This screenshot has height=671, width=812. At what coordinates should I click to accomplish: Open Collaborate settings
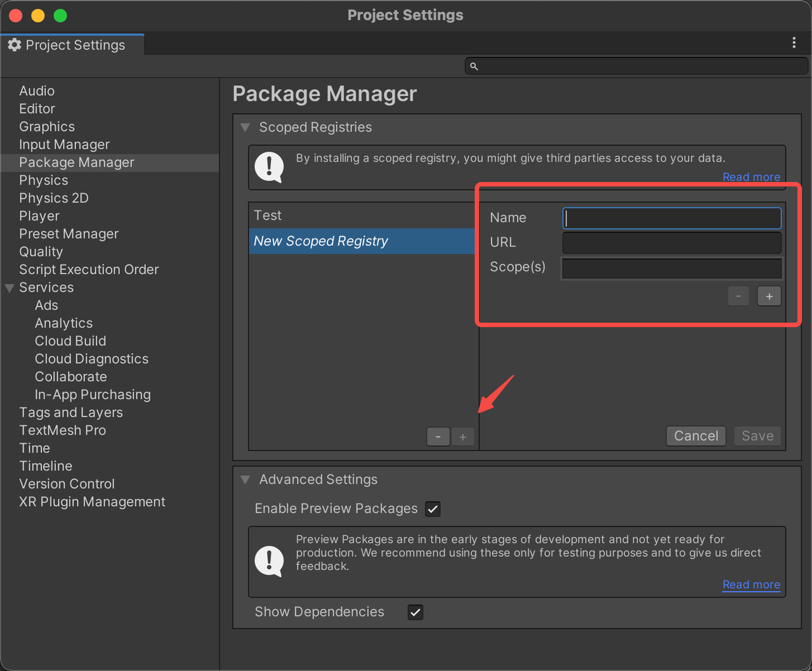pyautogui.click(x=70, y=376)
